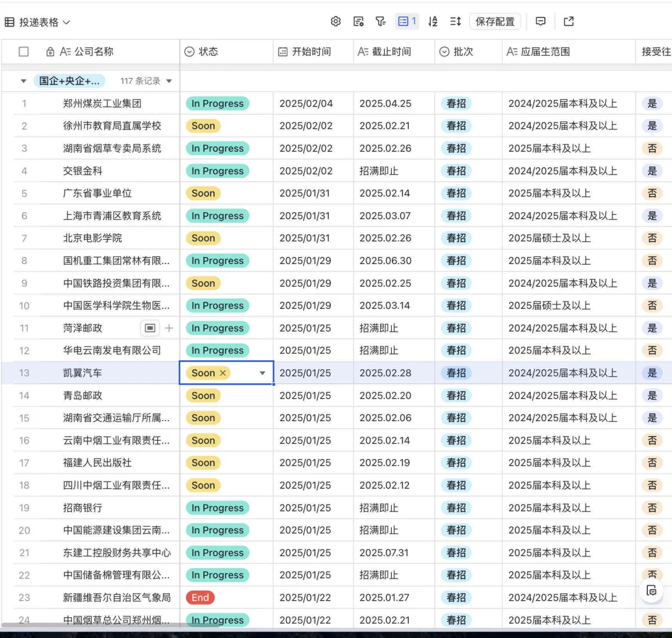Image resolution: width=672 pixels, height=638 pixels.
Task: Click the 春招 tag in 广东省事业单位 row
Action: pyautogui.click(x=456, y=193)
